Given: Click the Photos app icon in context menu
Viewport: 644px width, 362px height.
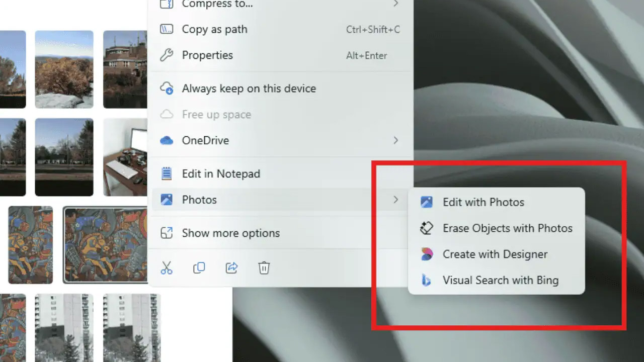Looking at the screenshot, I should coord(167,200).
